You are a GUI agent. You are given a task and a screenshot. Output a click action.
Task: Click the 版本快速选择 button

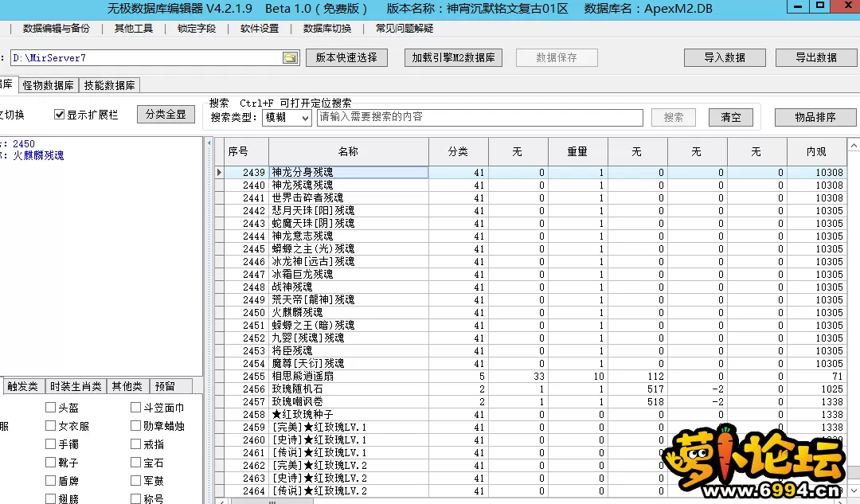click(x=346, y=57)
